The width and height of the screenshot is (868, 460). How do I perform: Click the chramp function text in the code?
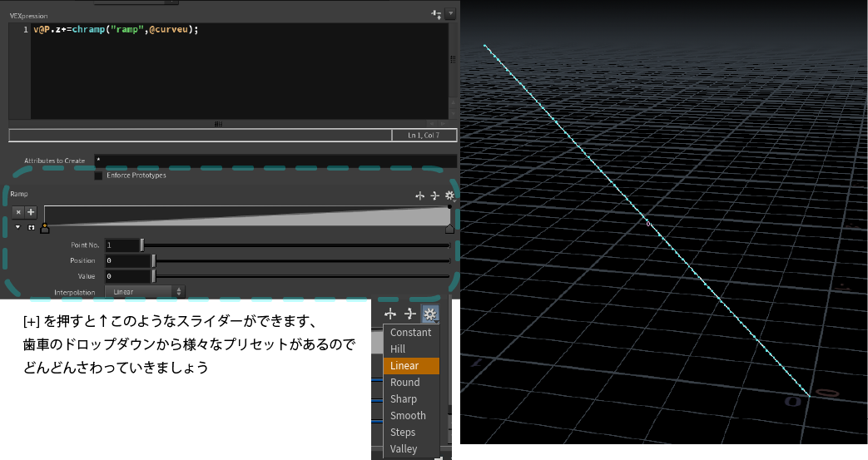tap(88, 30)
